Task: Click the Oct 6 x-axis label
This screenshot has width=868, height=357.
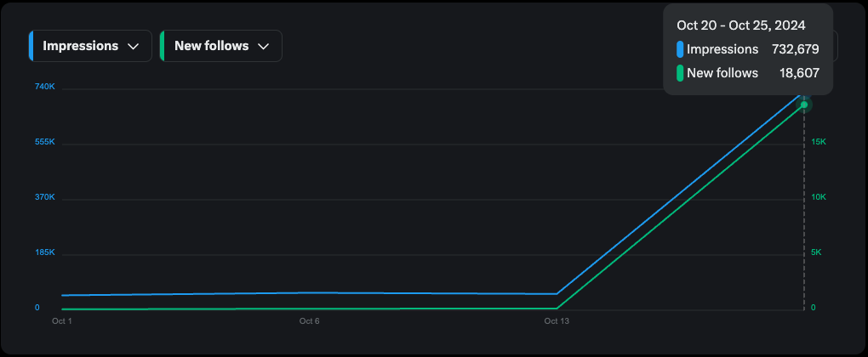Action: 310,321
